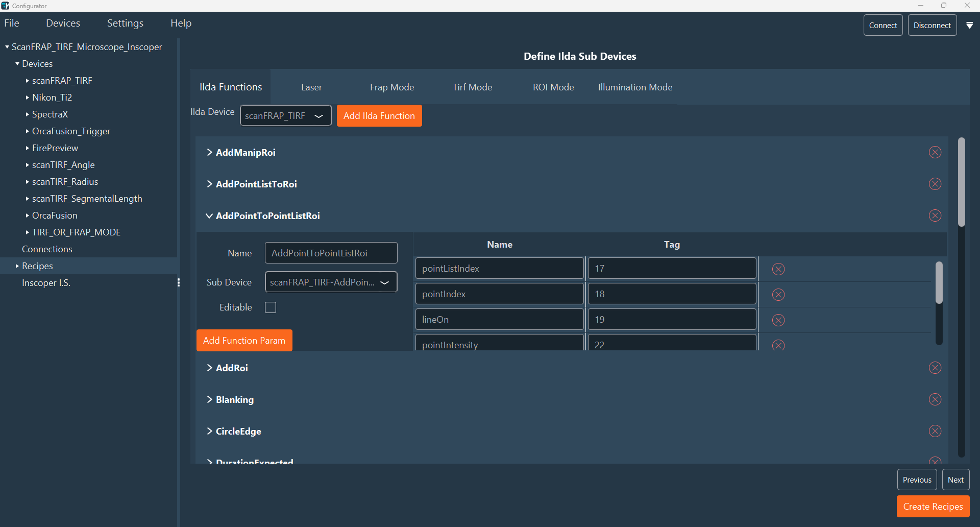Enable the Editable checkbox
The image size is (980, 527).
tap(271, 307)
